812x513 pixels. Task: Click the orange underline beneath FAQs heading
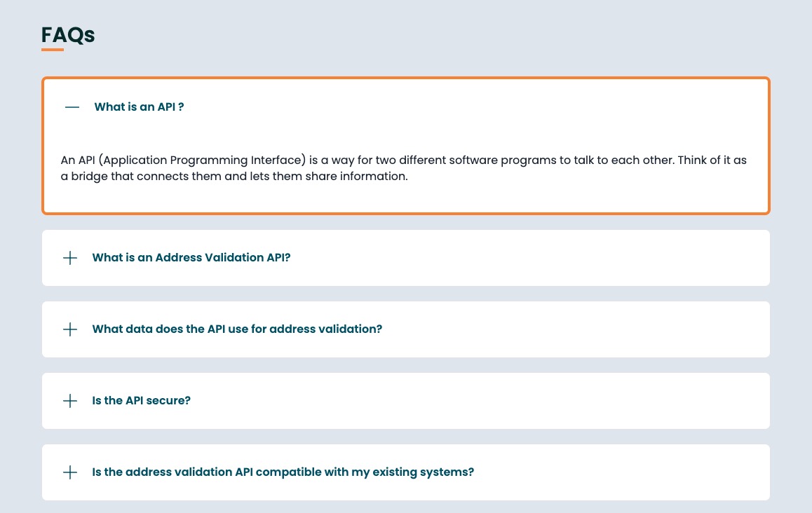tap(53, 50)
